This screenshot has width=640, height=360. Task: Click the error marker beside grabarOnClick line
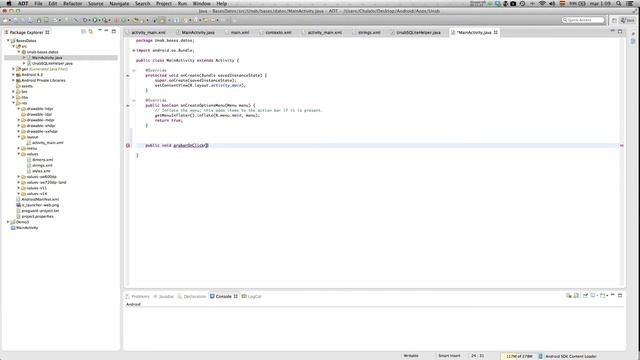point(128,145)
